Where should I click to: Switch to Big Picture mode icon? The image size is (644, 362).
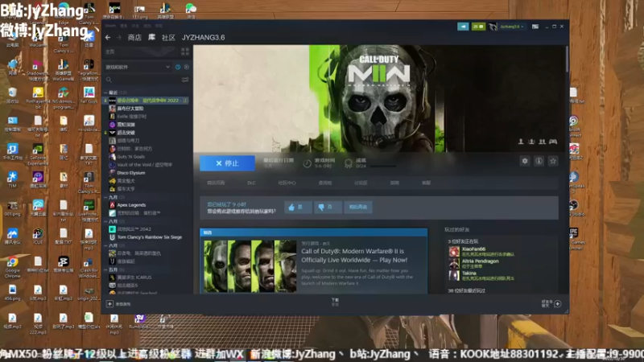coord(535,27)
